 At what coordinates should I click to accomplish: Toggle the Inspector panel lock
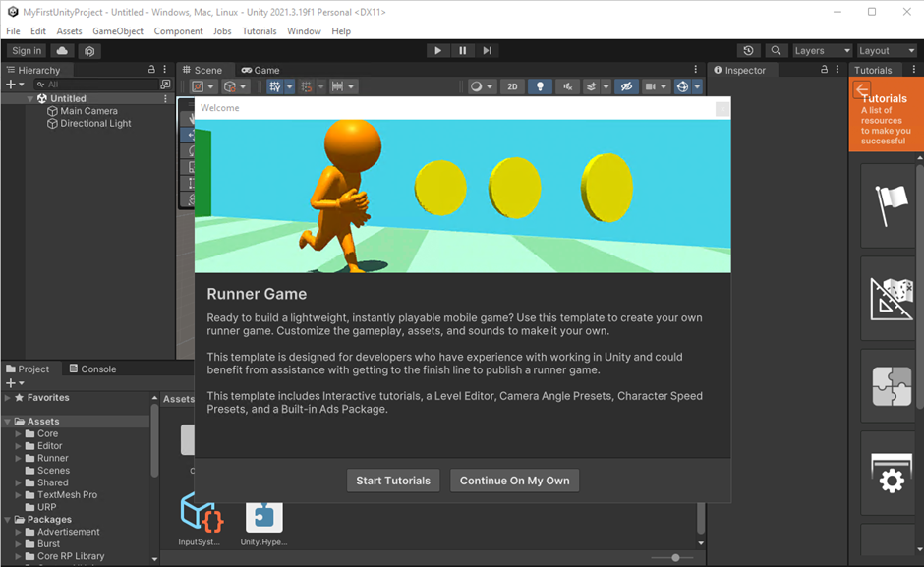(824, 70)
